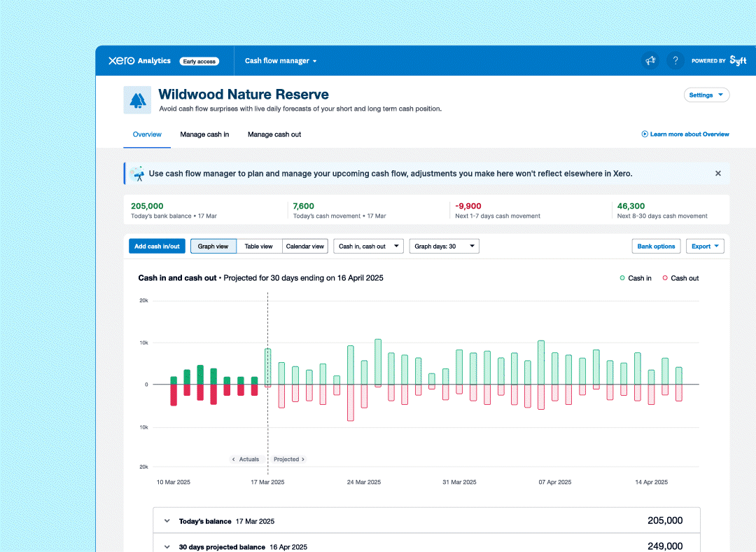Image resolution: width=756 pixels, height=552 pixels.
Task: Dismiss the cash flow manager info banner
Action: [717, 173]
